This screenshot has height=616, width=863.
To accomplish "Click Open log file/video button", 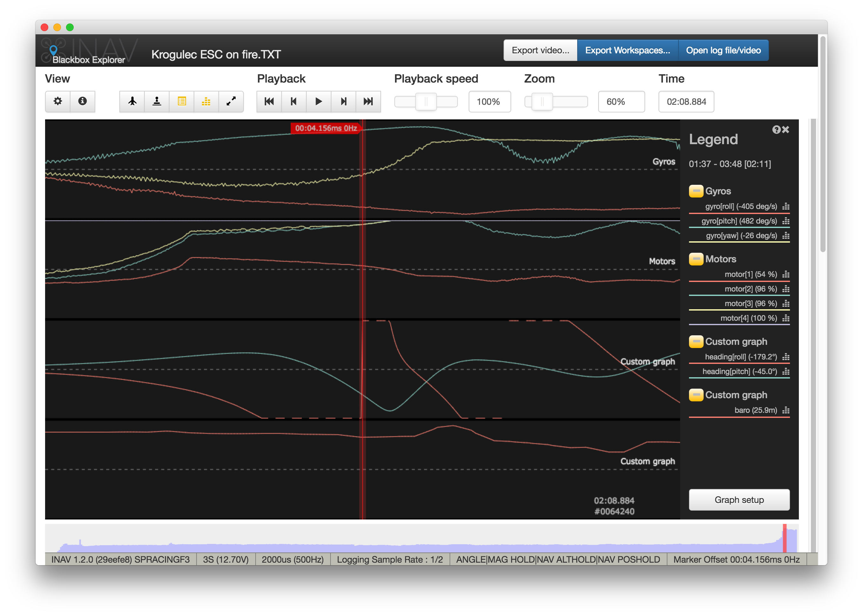I will point(723,50).
